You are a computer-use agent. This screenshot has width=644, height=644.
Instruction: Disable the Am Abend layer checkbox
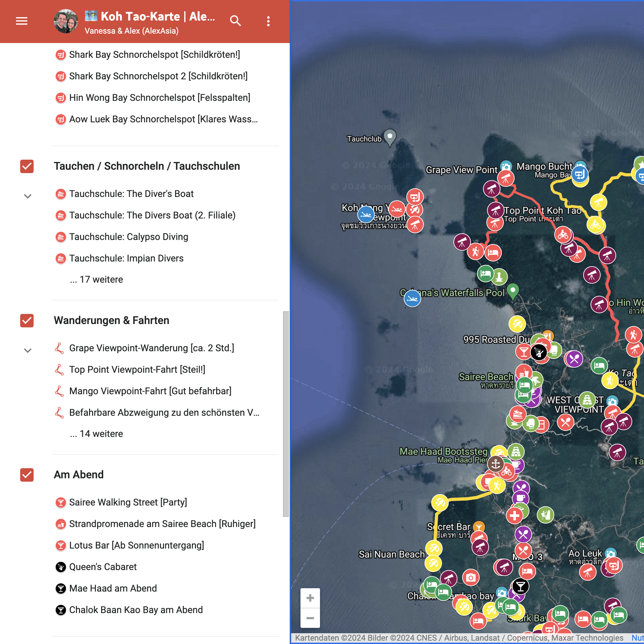point(27,475)
